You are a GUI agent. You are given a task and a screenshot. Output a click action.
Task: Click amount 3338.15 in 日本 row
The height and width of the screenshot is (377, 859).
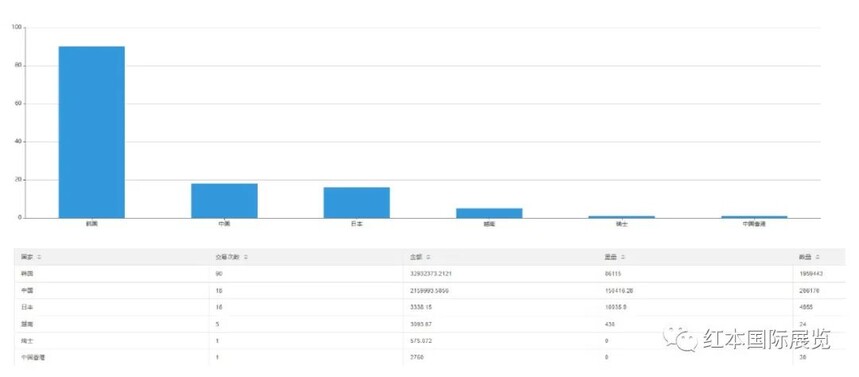pyautogui.click(x=421, y=307)
